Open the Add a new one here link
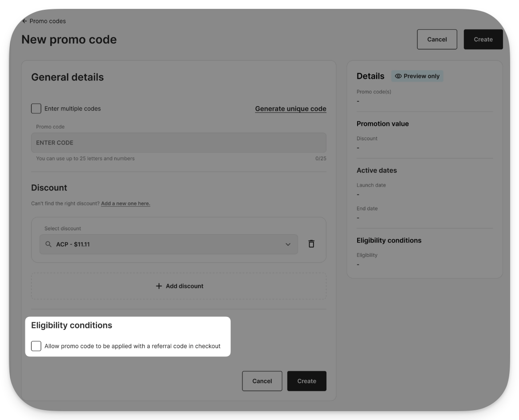The height and width of the screenshot is (420, 519). coord(125,204)
